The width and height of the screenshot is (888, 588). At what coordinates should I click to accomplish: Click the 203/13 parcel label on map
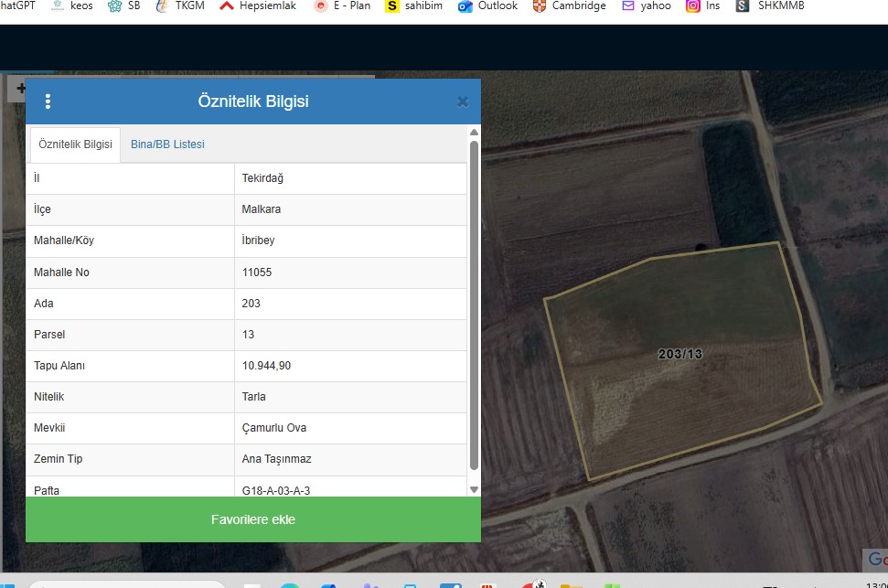click(x=679, y=354)
